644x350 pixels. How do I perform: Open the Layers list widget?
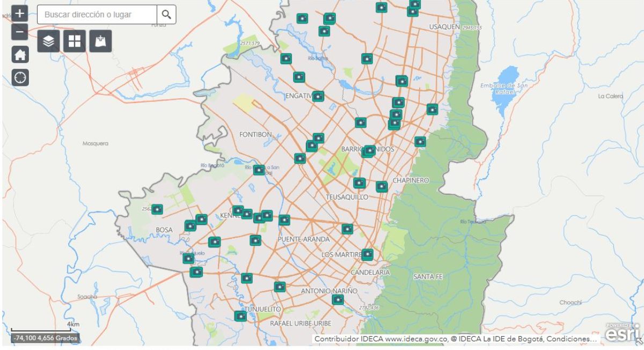click(48, 41)
